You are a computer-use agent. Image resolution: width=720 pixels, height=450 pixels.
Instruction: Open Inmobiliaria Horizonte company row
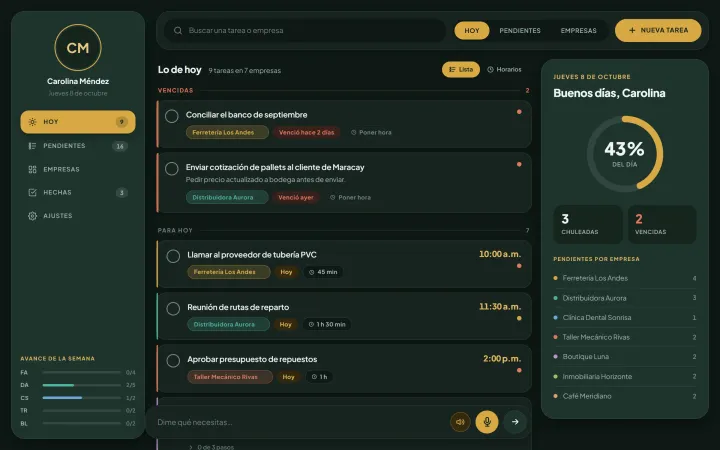[624, 377]
